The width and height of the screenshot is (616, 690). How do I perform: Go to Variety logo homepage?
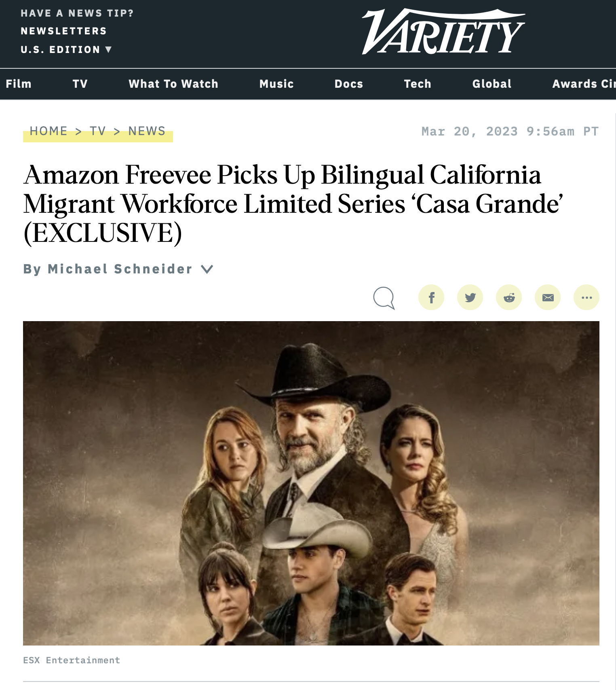[443, 32]
